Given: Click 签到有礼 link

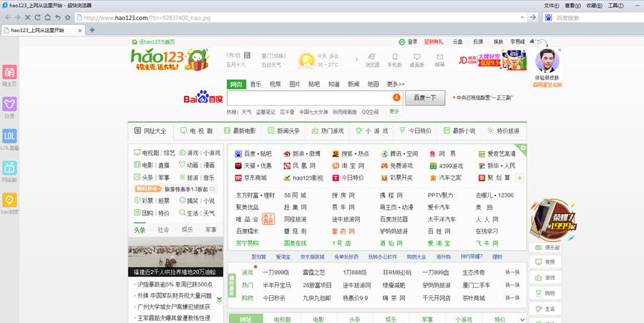Looking at the screenshot, I should [x=434, y=42].
